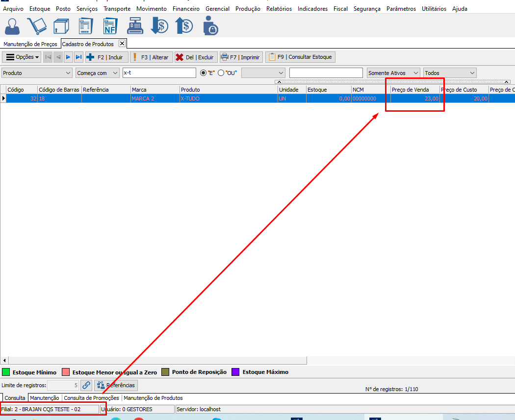Jump to last record arrow button
This screenshot has height=420, width=515.
(x=78, y=57)
